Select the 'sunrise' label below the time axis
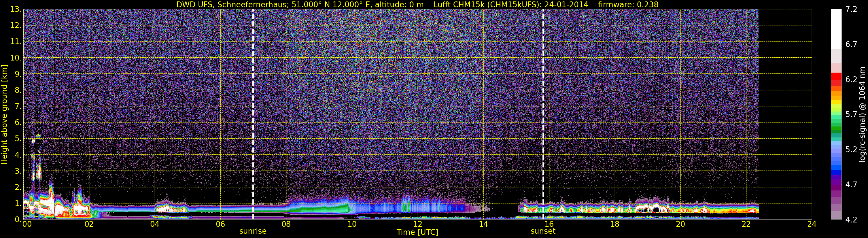This screenshot has height=238, width=868. point(253,231)
